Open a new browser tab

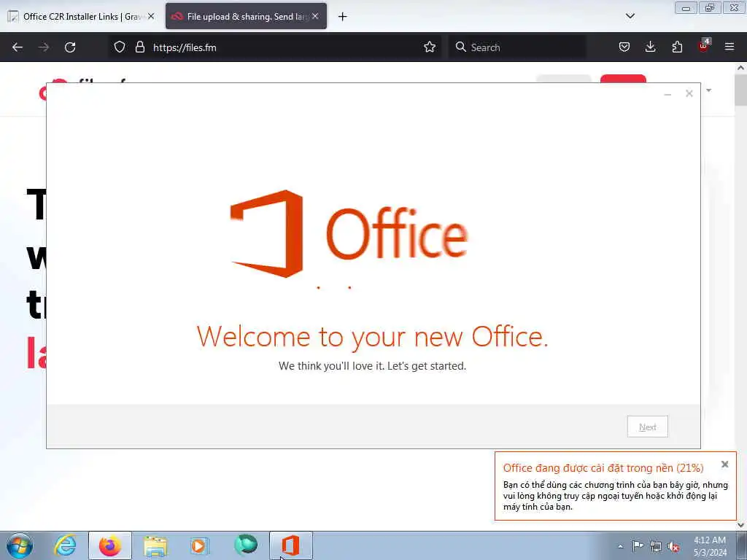[343, 17]
